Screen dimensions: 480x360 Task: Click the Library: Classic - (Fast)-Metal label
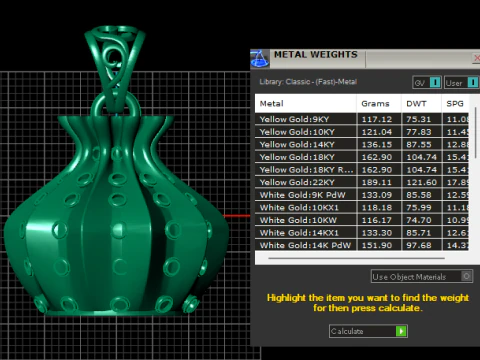coord(308,82)
